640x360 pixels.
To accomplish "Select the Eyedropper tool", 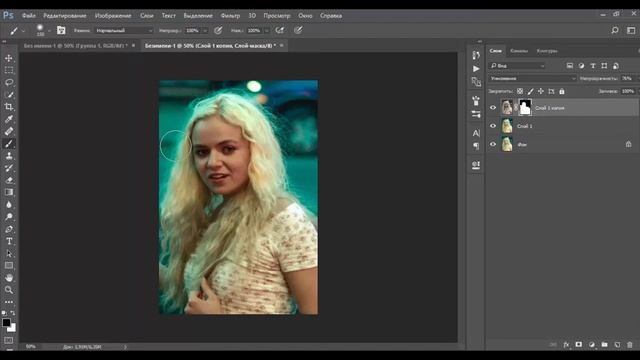I will tap(9, 119).
